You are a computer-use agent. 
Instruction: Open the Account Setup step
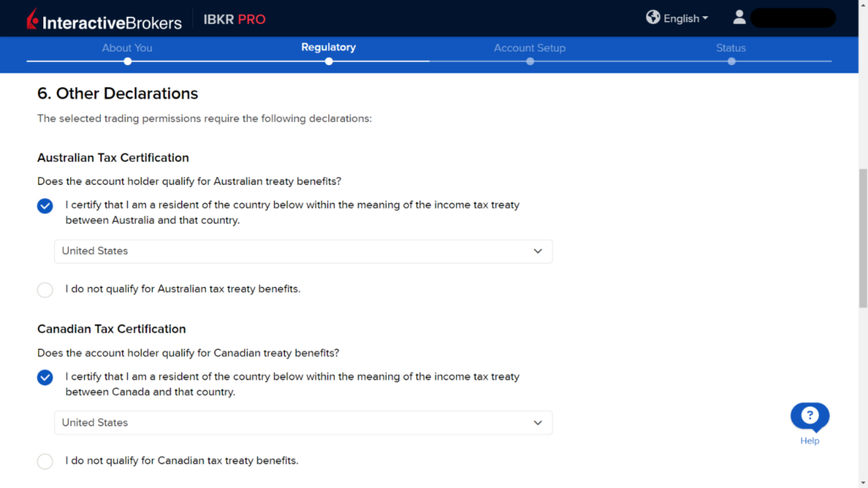click(530, 48)
